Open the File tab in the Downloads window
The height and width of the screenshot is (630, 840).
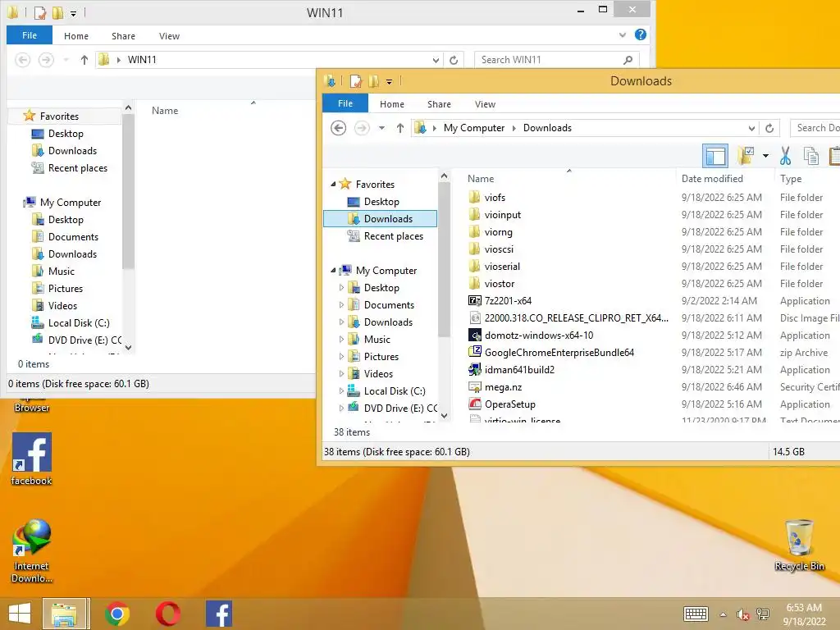click(x=345, y=103)
